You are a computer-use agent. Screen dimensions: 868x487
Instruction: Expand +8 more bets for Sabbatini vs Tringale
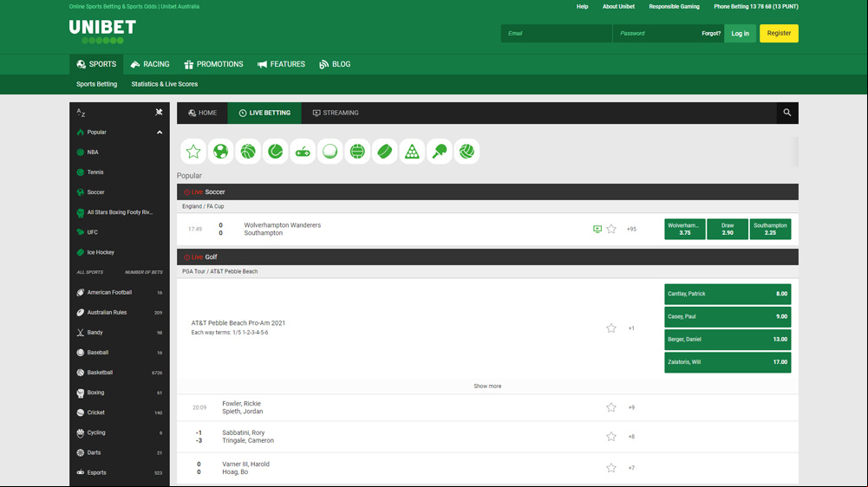(x=631, y=437)
